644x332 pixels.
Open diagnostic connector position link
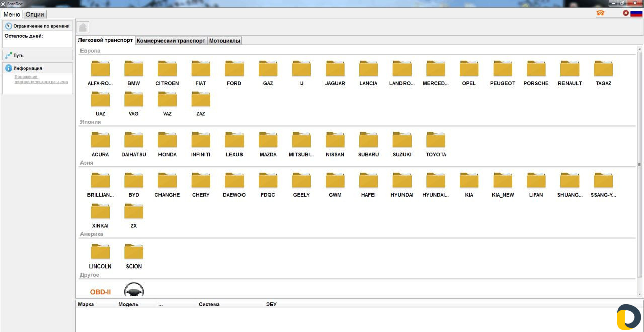[41, 79]
